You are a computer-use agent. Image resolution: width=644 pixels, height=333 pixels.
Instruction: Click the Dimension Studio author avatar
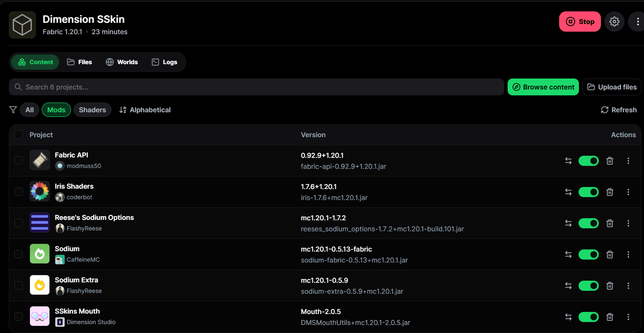click(60, 322)
